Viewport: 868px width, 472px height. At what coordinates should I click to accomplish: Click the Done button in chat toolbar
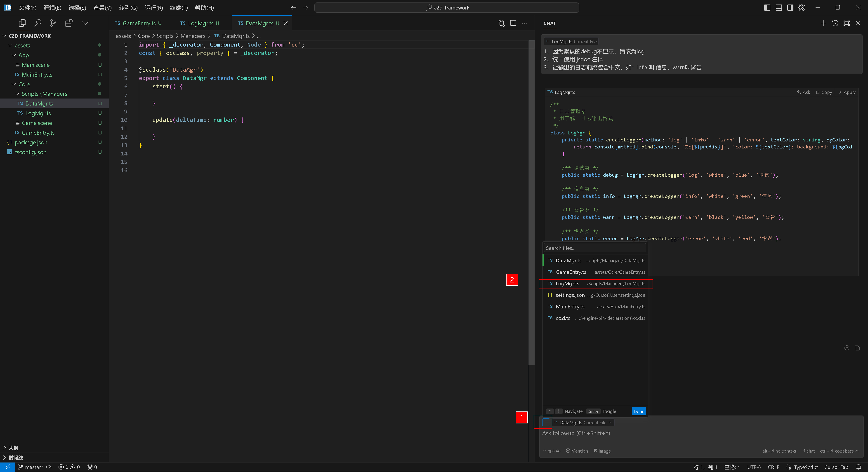pyautogui.click(x=638, y=411)
